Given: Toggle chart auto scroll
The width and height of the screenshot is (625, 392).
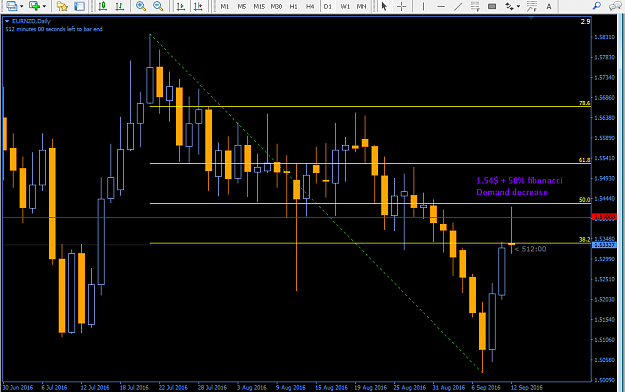Looking at the screenshot, I should (x=181, y=6).
